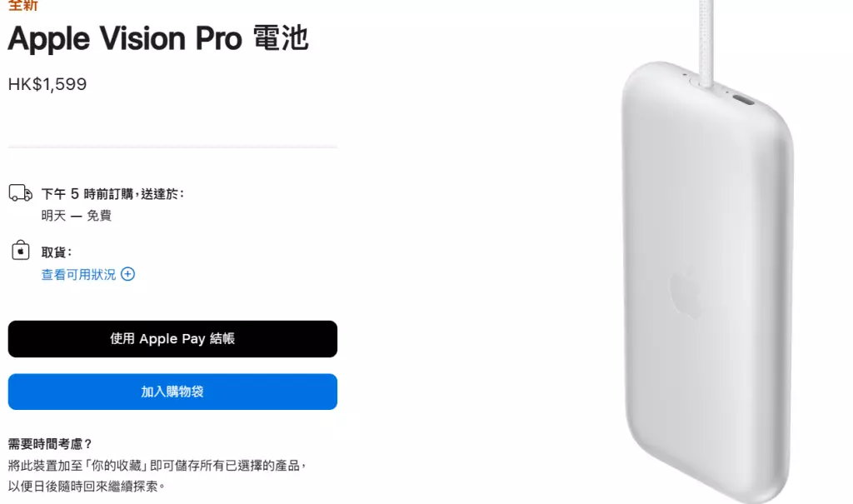The height and width of the screenshot is (504, 853).
Task: Click the 取貨 pickup label
Action: (x=57, y=252)
